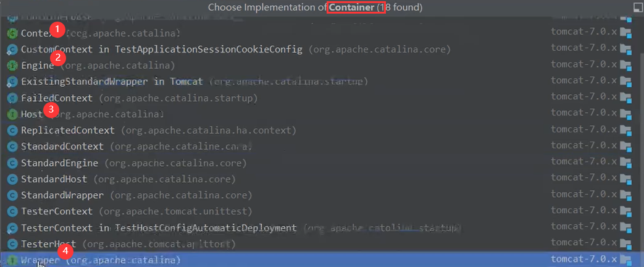Click the CustomContext class icon

click(x=12, y=50)
